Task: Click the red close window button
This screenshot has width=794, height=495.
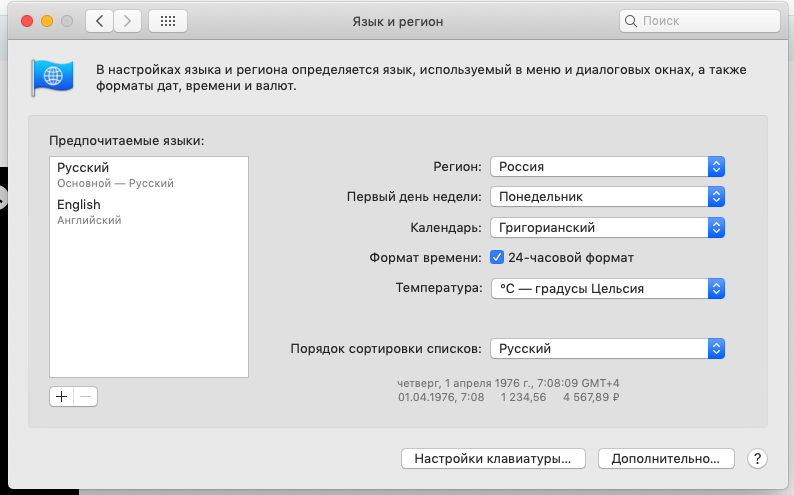Action: pos(25,20)
